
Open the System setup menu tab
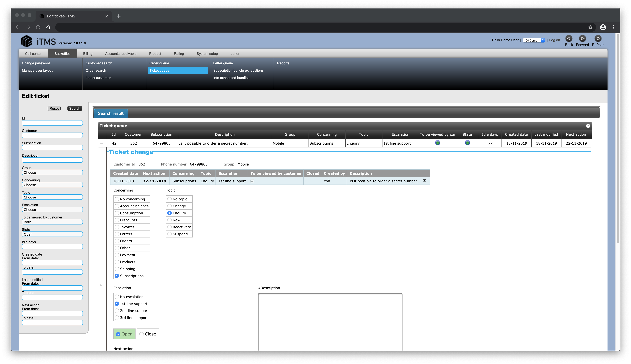click(x=207, y=53)
